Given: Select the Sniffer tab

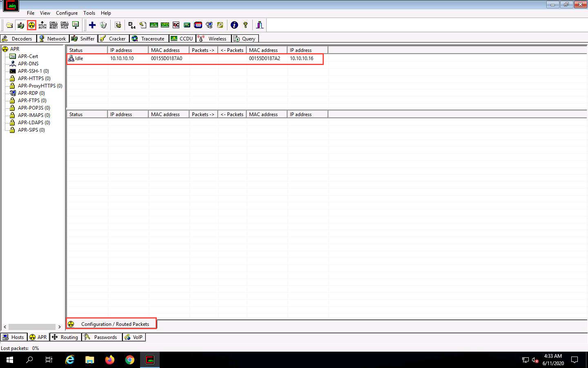Looking at the screenshot, I should pyautogui.click(x=83, y=38).
